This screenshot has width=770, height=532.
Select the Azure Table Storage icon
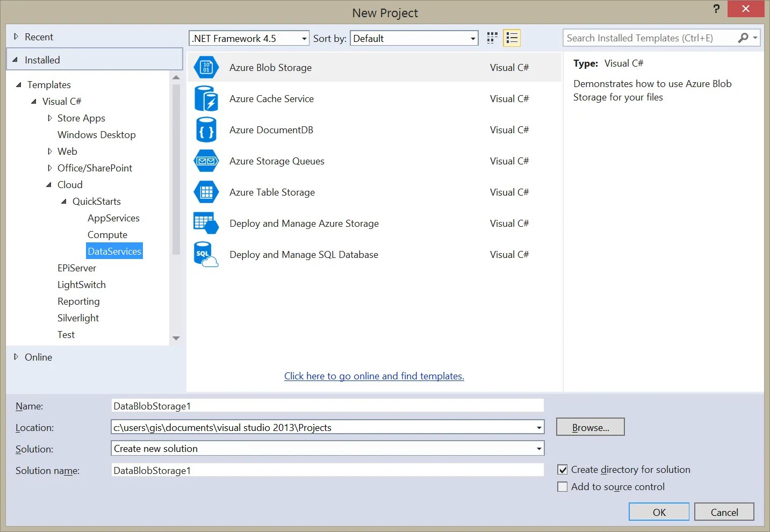(206, 192)
